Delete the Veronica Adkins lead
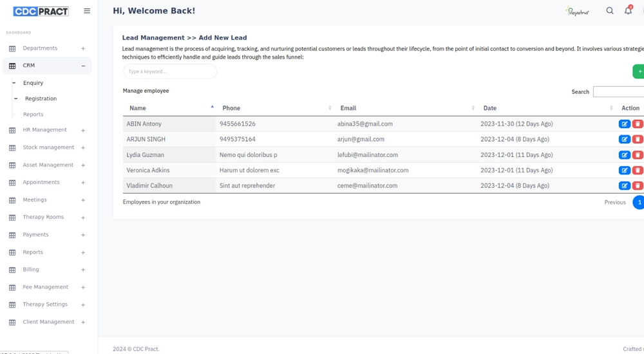The height and width of the screenshot is (354, 644). pos(638,171)
